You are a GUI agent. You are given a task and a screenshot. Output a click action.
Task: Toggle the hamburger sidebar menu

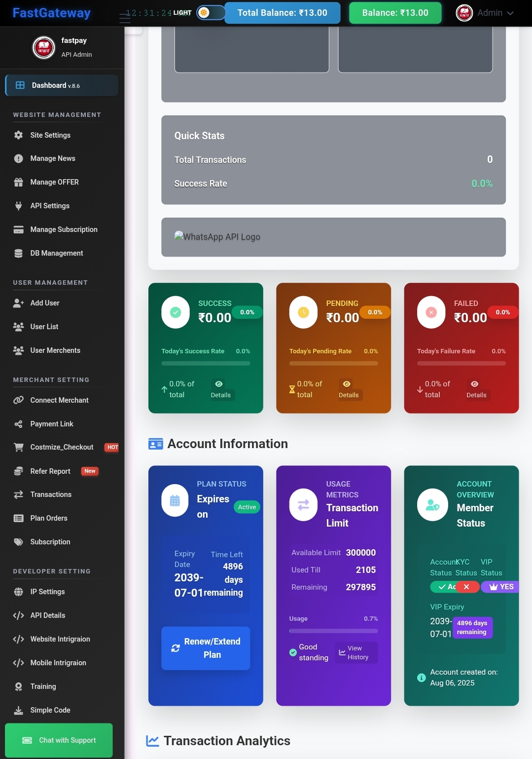tap(125, 19)
